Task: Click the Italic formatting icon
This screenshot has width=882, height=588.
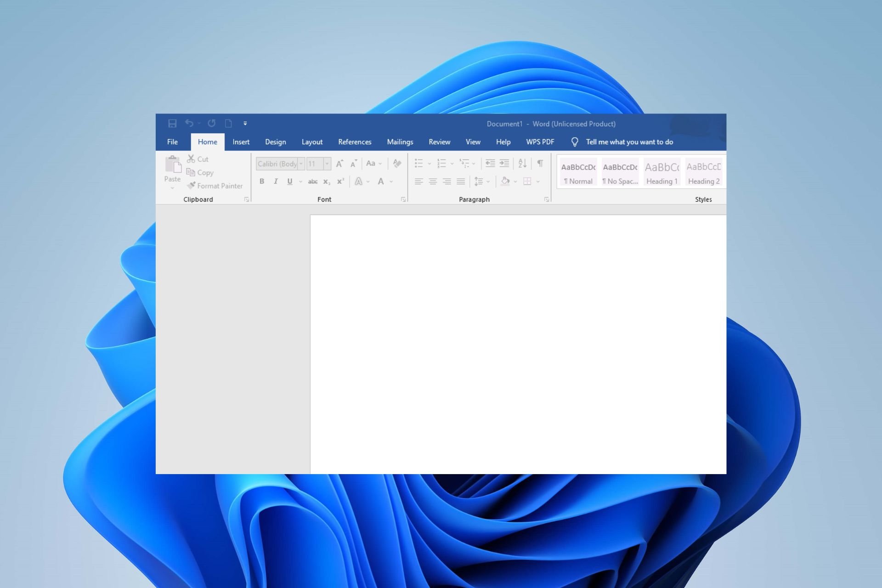Action: (274, 181)
